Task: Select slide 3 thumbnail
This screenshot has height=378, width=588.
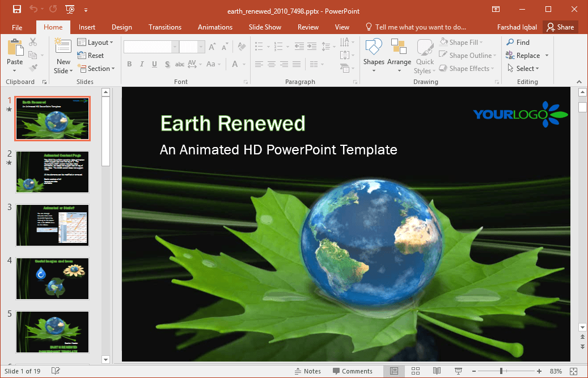Action: point(52,225)
